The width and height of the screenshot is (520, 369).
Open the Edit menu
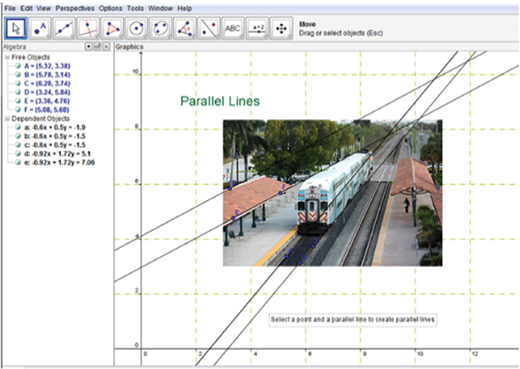coord(26,8)
